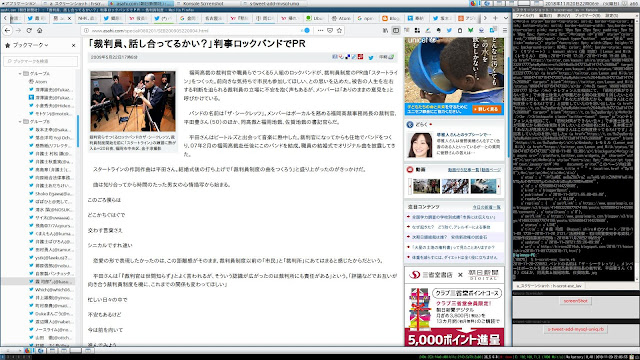Open the 動画の記事一覧 link

[463, 170]
